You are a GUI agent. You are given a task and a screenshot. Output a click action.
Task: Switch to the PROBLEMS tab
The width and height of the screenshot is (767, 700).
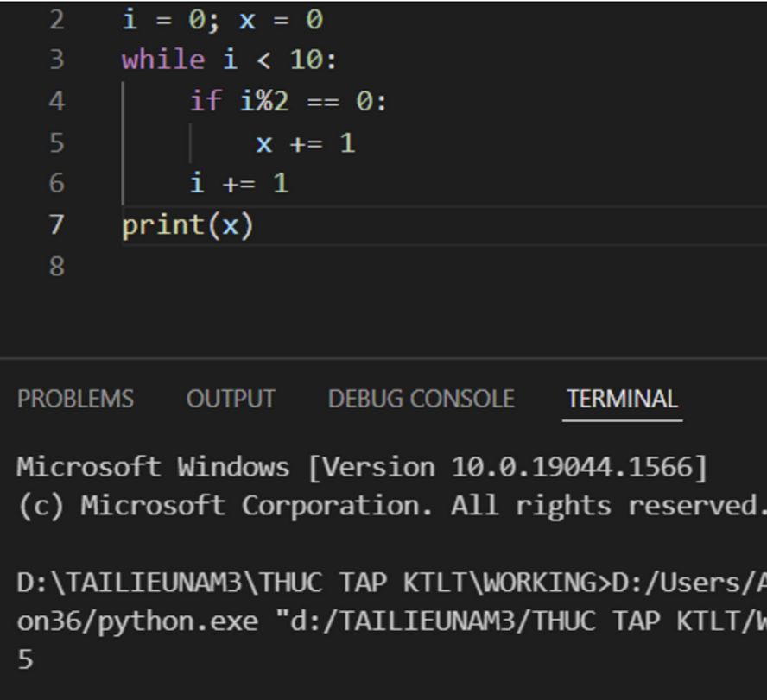(x=75, y=400)
